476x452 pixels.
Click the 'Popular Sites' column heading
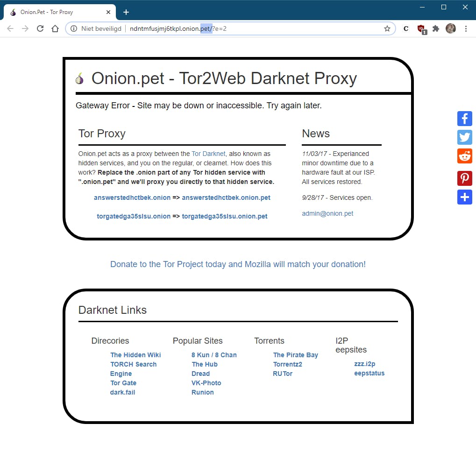198,341
